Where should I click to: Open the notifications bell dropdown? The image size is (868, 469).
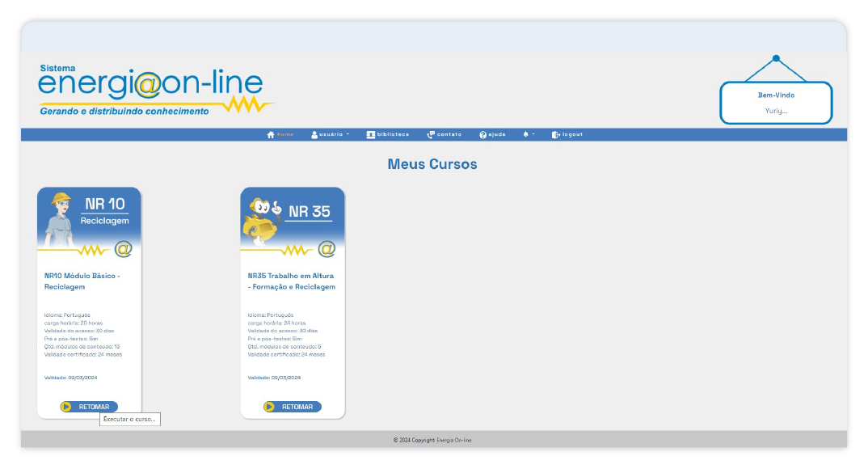[x=528, y=135]
